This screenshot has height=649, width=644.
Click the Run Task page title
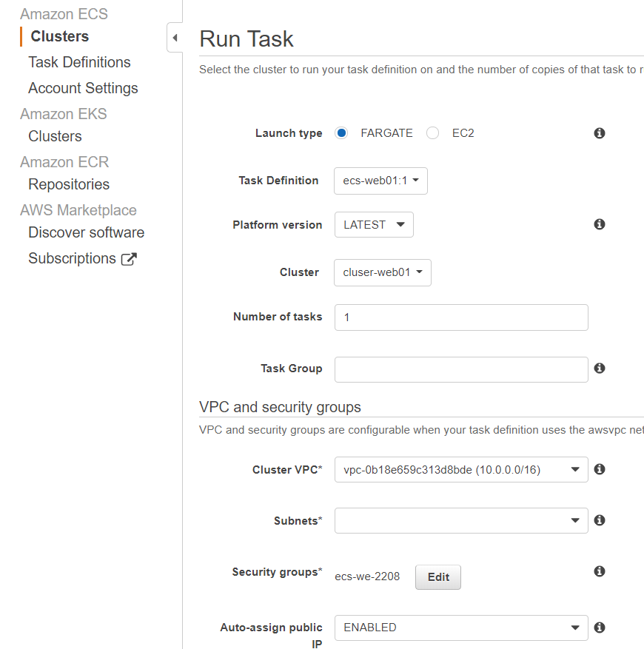246,39
